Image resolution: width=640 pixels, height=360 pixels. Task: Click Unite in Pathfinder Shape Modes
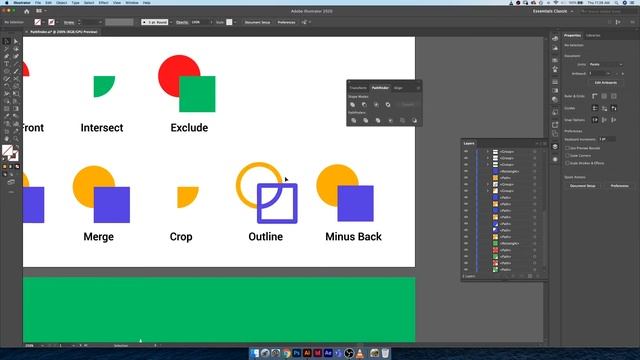point(353,104)
